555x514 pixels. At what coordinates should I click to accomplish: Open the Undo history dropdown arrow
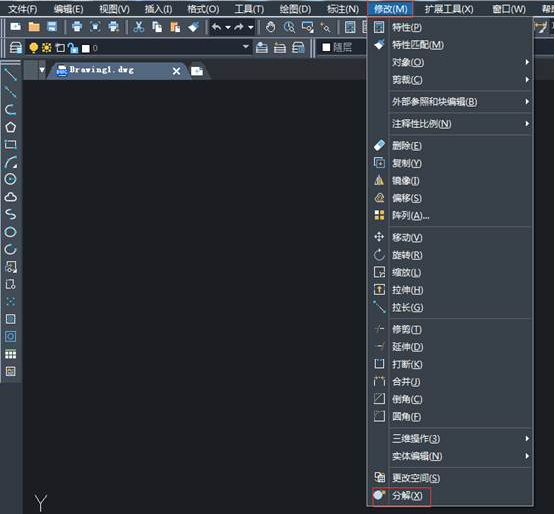(x=228, y=27)
